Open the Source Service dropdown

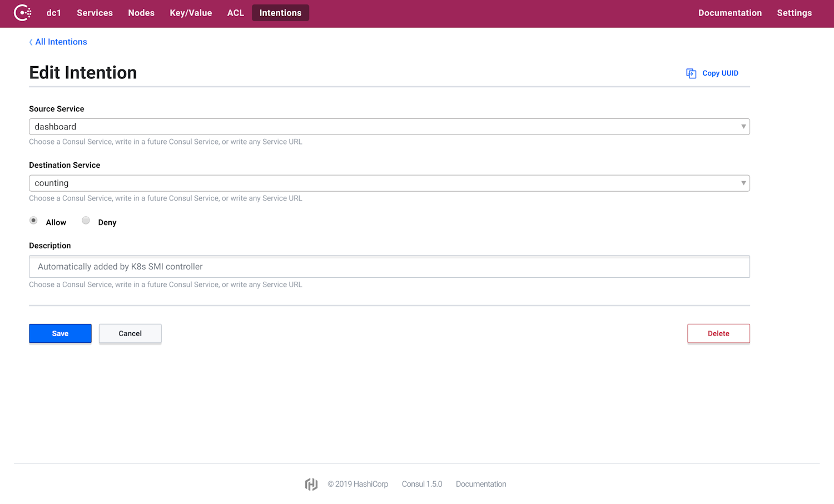coord(743,127)
